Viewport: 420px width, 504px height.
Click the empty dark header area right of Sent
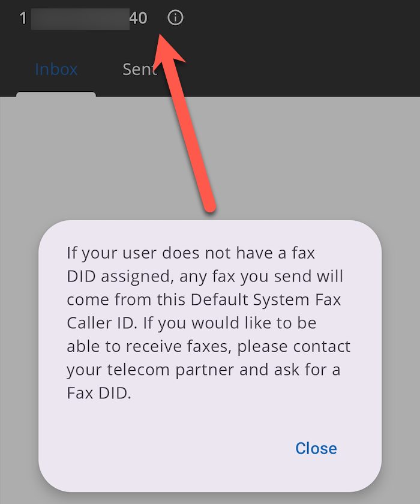[x=289, y=69]
